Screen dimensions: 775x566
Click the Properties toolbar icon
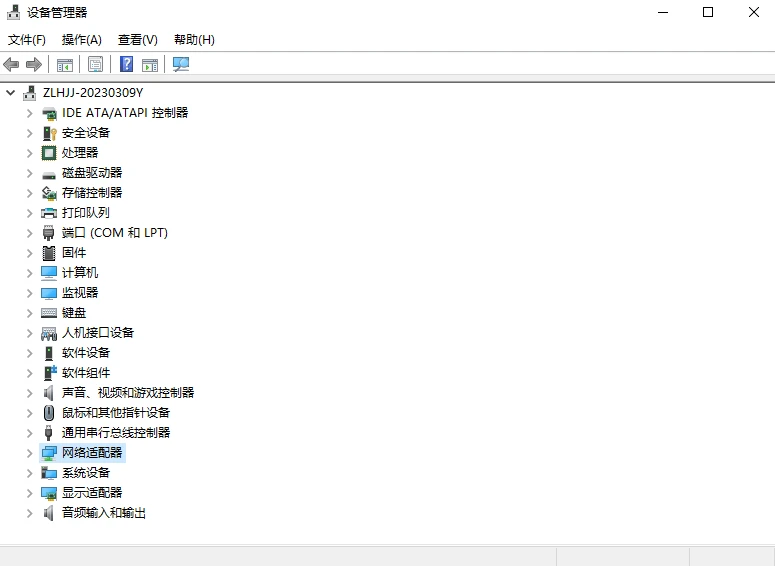coord(95,64)
